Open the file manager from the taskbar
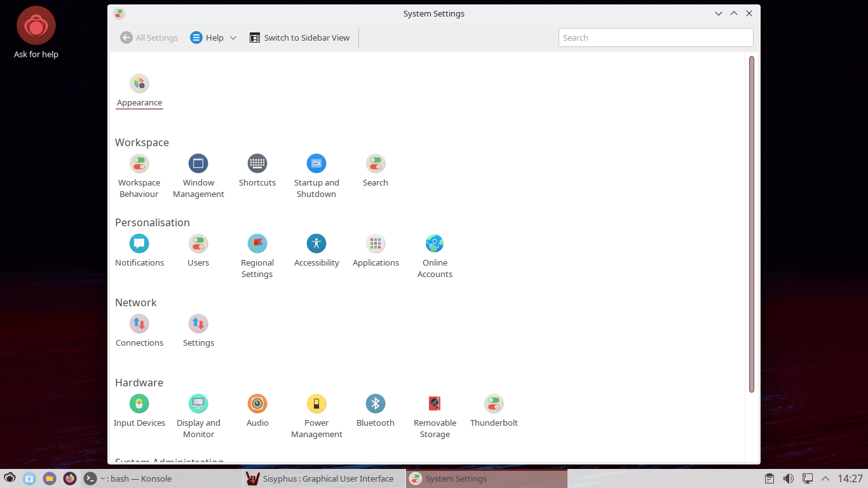 [50, 478]
